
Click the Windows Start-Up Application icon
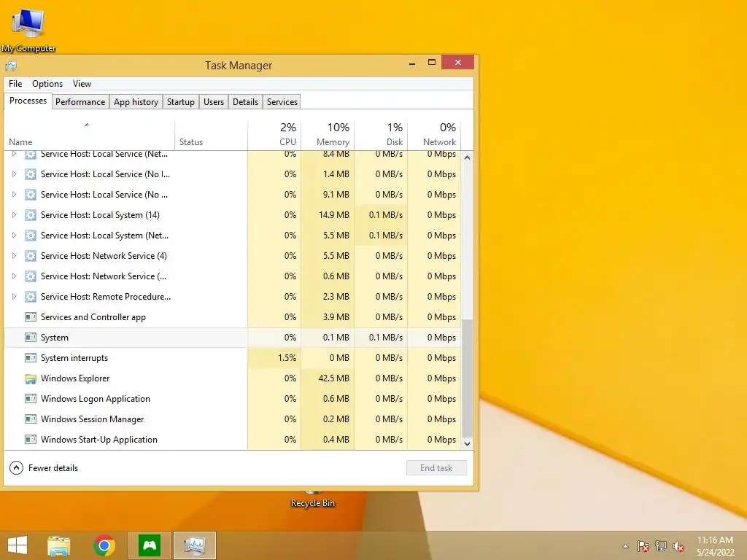pyautogui.click(x=31, y=440)
